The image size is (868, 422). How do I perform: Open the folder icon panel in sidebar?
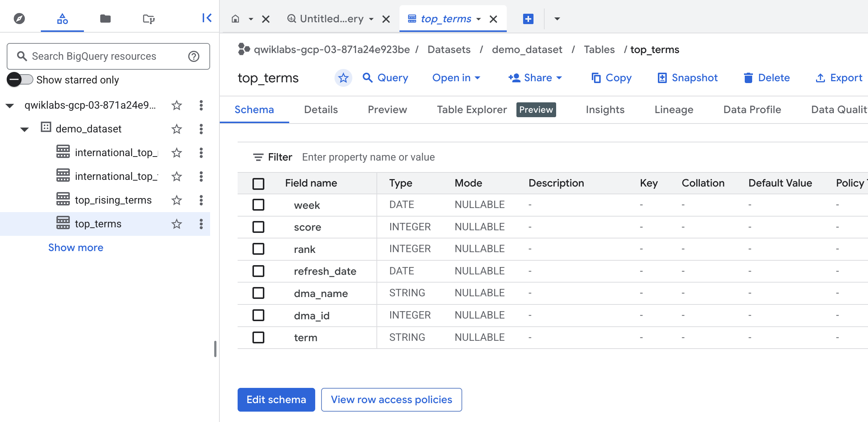tap(105, 18)
